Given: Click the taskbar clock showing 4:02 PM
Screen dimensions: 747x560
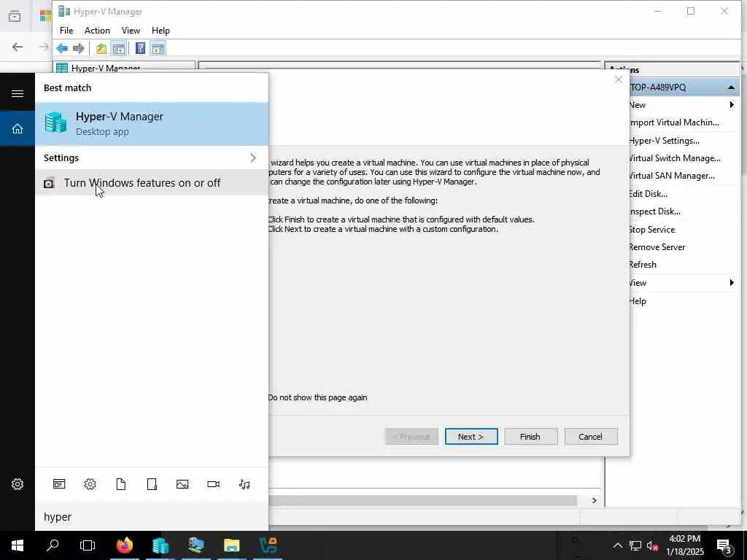Looking at the screenshot, I should pyautogui.click(x=684, y=545).
